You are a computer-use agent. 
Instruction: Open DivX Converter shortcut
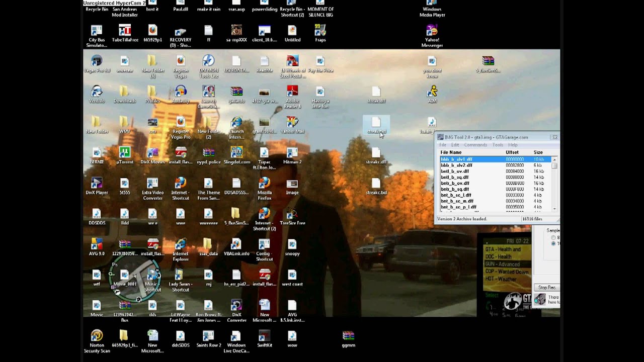(236, 311)
